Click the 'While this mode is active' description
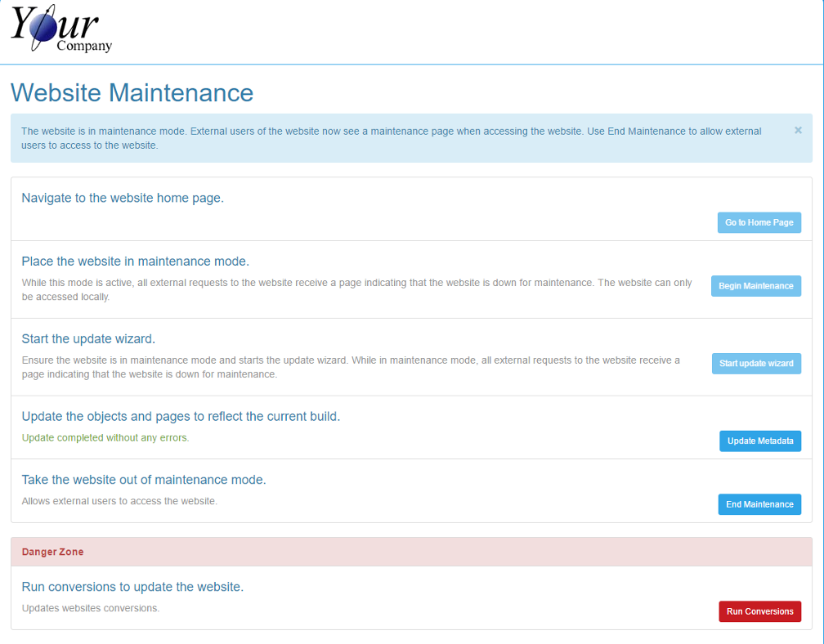This screenshot has width=824, height=644. (x=356, y=289)
